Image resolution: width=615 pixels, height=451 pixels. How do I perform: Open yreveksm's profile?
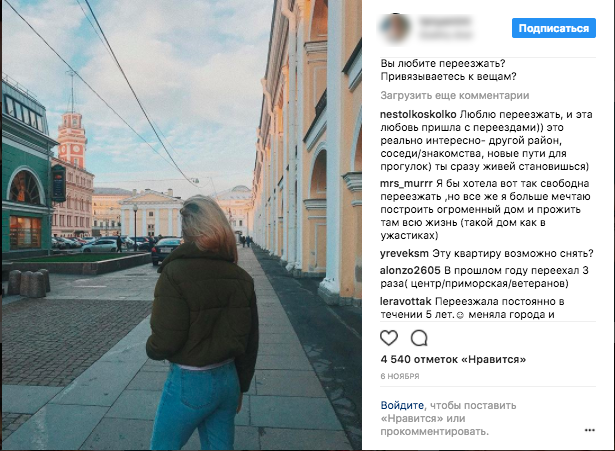coord(404,253)
